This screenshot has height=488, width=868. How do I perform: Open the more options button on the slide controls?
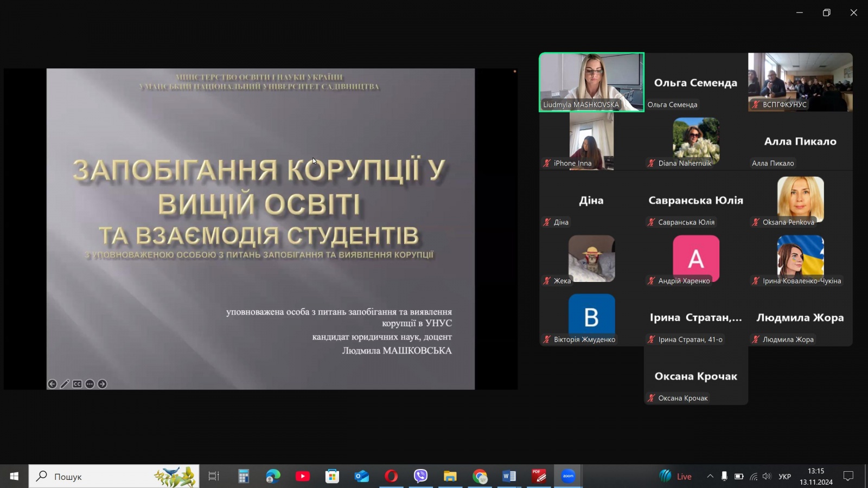(90, 384)
